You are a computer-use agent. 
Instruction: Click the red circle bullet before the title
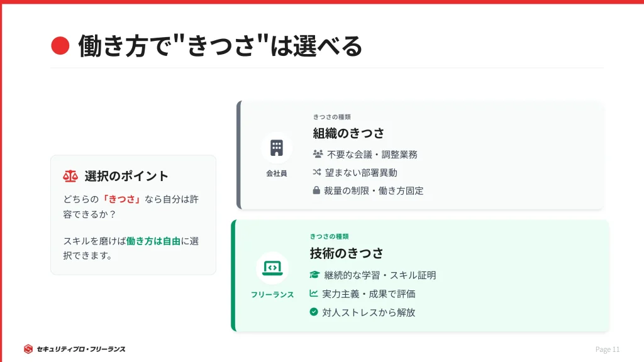coord(59,45)
